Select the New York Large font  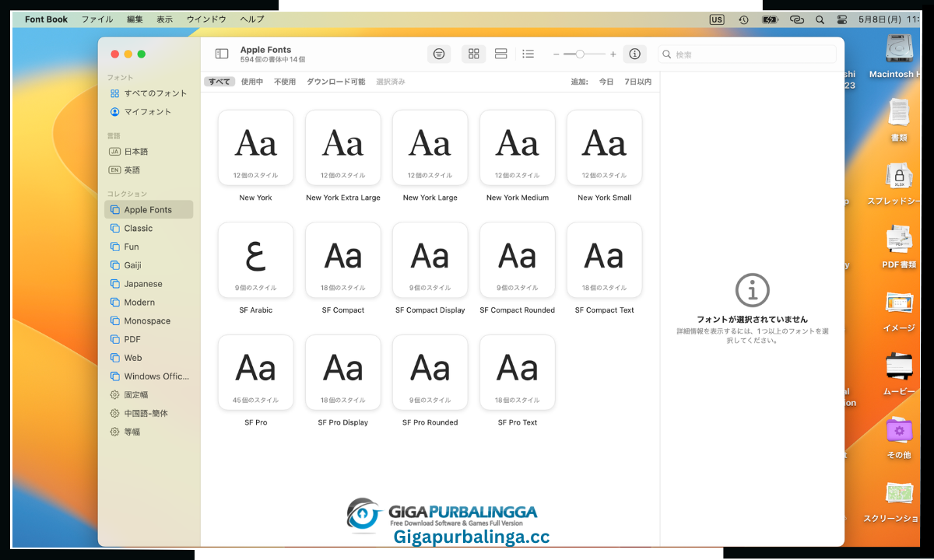430,148
